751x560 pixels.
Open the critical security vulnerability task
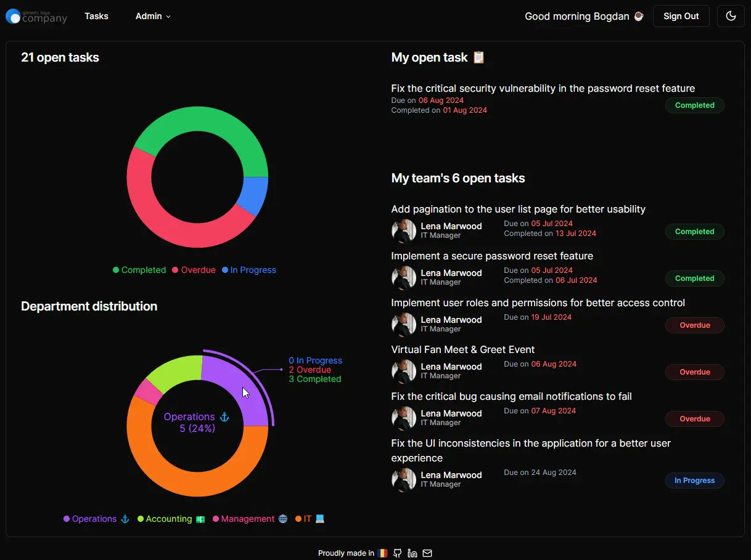pos(543,88)
